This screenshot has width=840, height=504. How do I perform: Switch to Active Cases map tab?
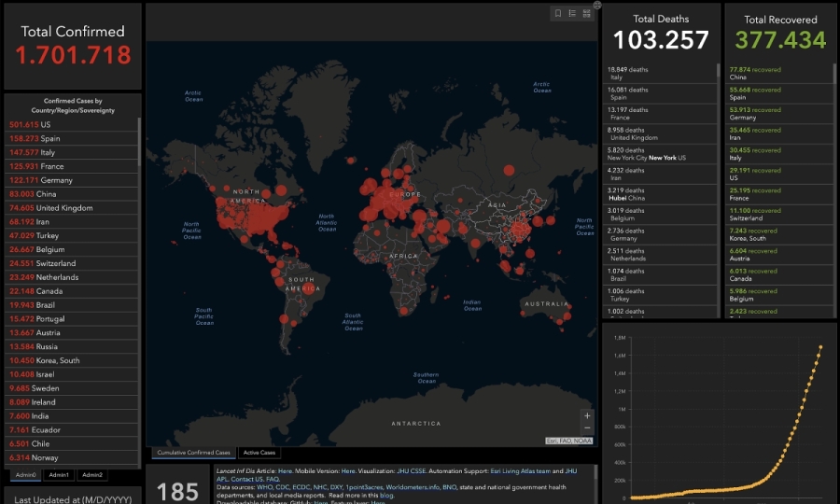pyautogui.click(x=259, y=453)
